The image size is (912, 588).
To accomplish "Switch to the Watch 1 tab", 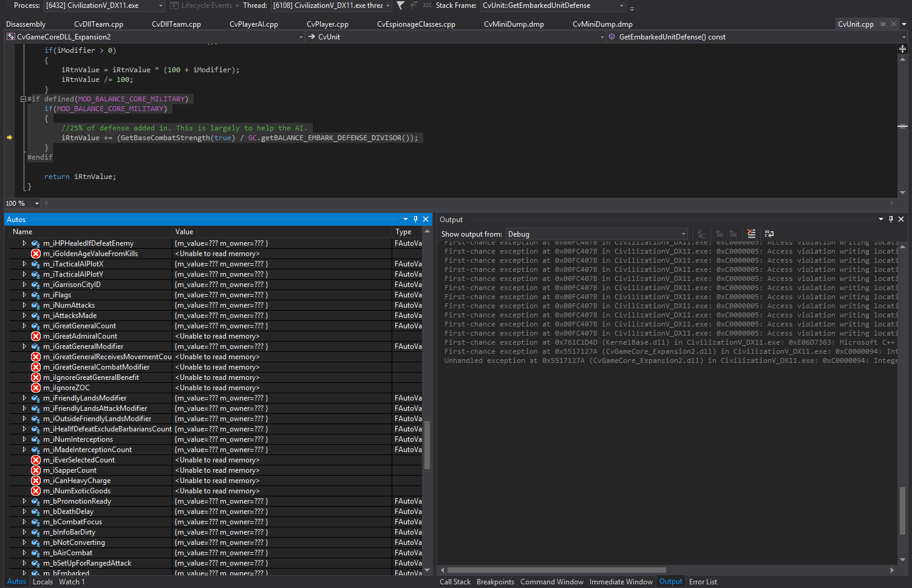I will point(72,581).
